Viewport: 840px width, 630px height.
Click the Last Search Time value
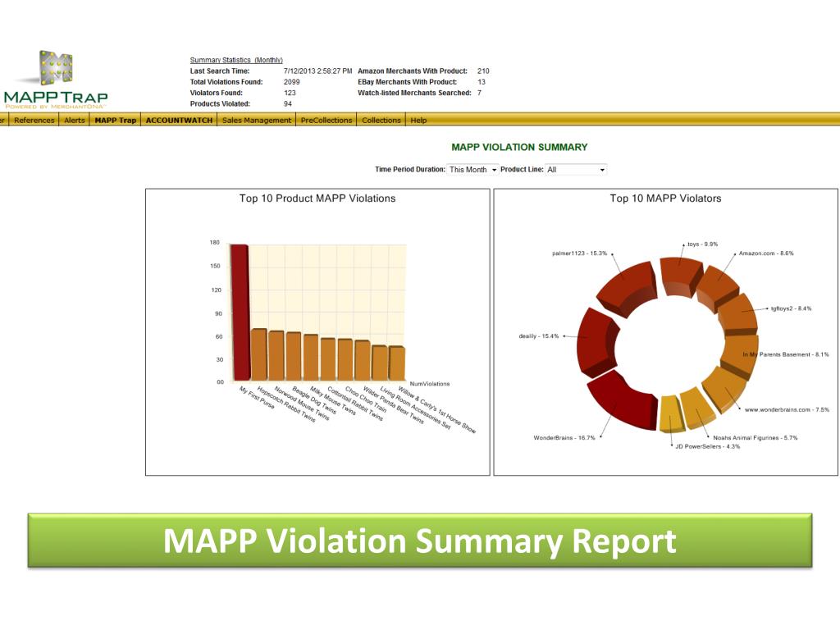(317, 71)
